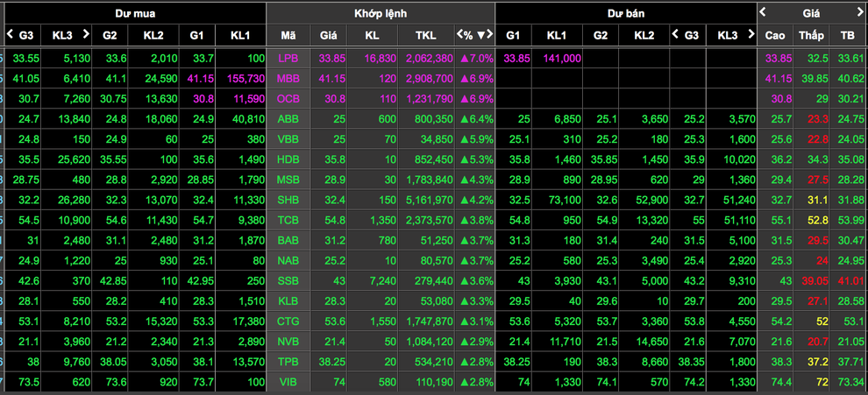Open the KLB stock symbol
This screenshot has height=395, width=868.
tap(288, 300)
